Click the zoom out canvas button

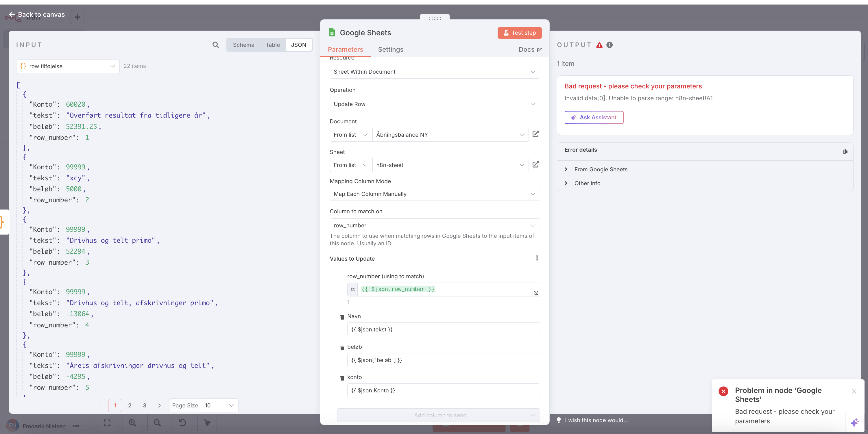[157, 422]
